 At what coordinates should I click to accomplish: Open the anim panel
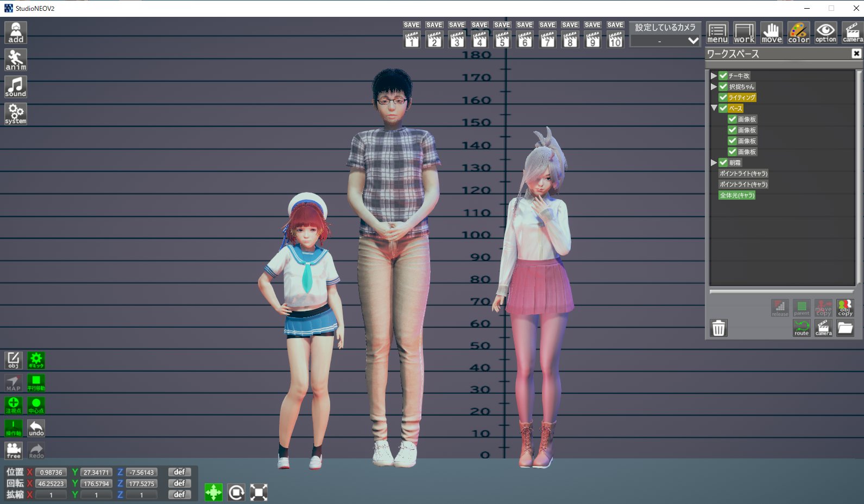(16, 60)
